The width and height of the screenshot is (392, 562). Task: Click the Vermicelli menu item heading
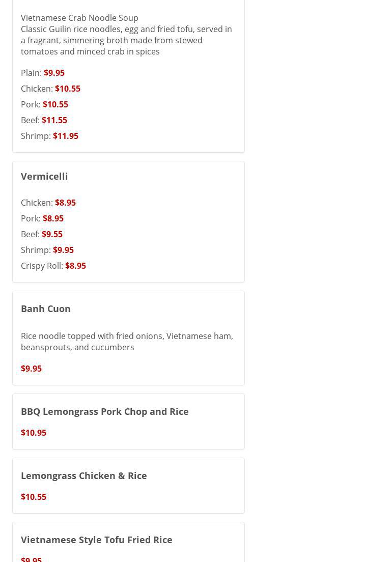(x=44, y=176)
